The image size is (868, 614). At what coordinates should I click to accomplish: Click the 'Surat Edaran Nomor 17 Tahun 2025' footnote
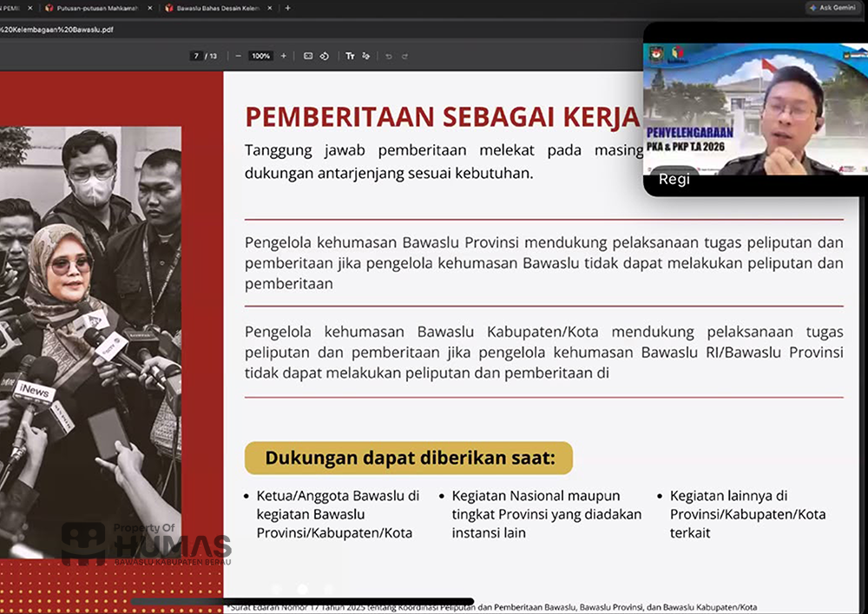[x=493, y=607]
